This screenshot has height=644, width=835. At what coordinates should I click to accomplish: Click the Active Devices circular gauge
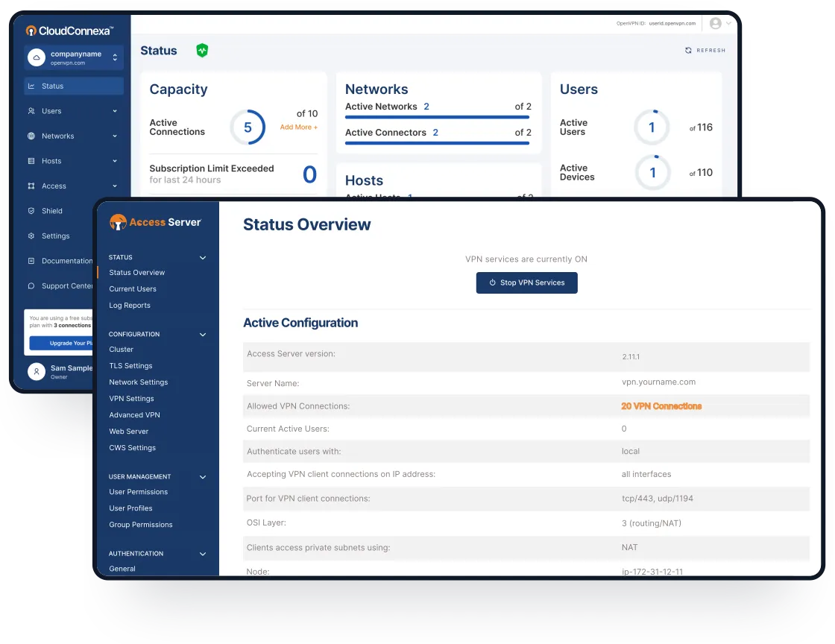[x=653, y=172]
